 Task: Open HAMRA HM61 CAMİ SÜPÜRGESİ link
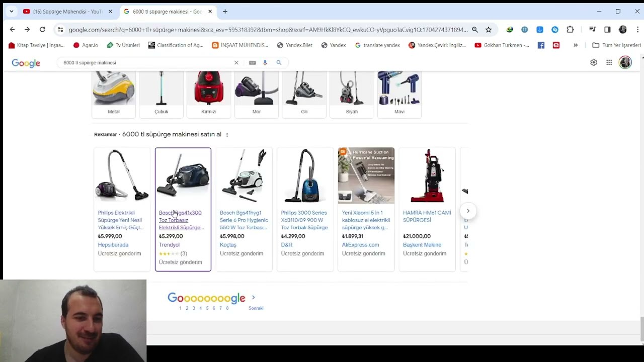click(427, 216)
